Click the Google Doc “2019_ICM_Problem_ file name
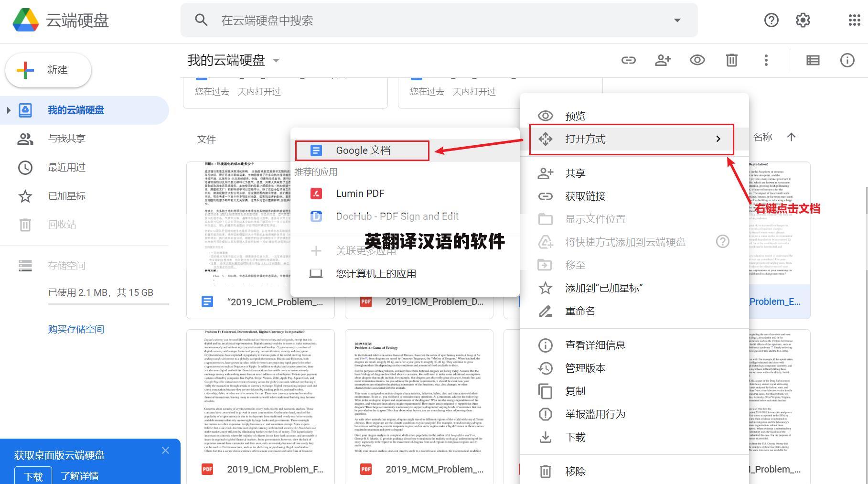 tap(275, 302)
